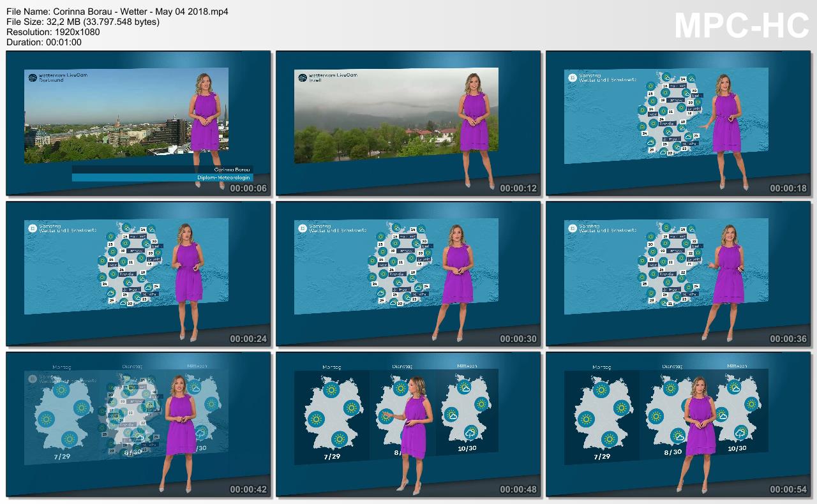Select the thumbnail at 00:00:48

pos(408,424)
